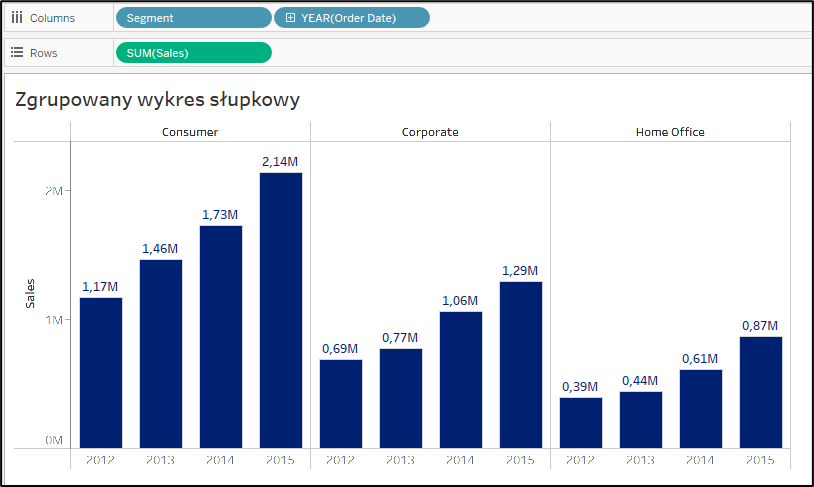Select the Consumer 2015 bar labeled 2,14M
The height and width of the screenshot is (487, 814).
pyautogui.click(x=281, y=310)
